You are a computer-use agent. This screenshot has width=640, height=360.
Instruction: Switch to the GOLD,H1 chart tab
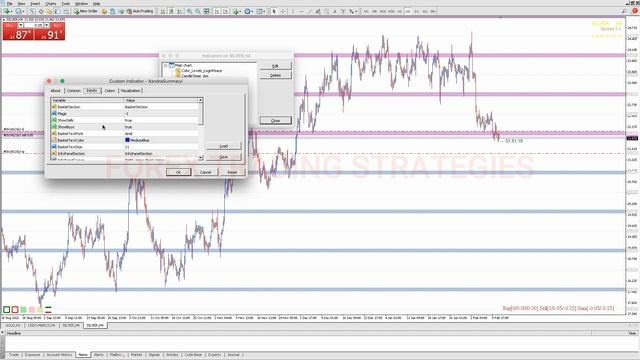click(x=13, y=325)
